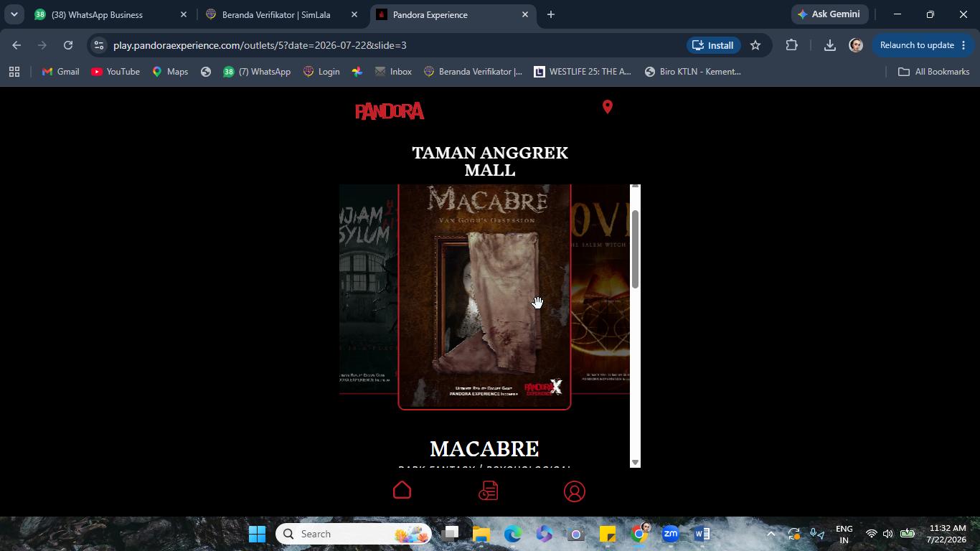Select the Macabre poster in the carousel
The height and width of the screenshot is (551, 980).
click(484, 297)
